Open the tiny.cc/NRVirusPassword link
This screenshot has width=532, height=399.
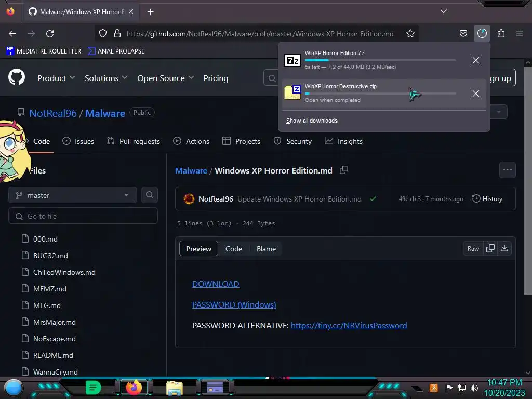pos(349,325)
